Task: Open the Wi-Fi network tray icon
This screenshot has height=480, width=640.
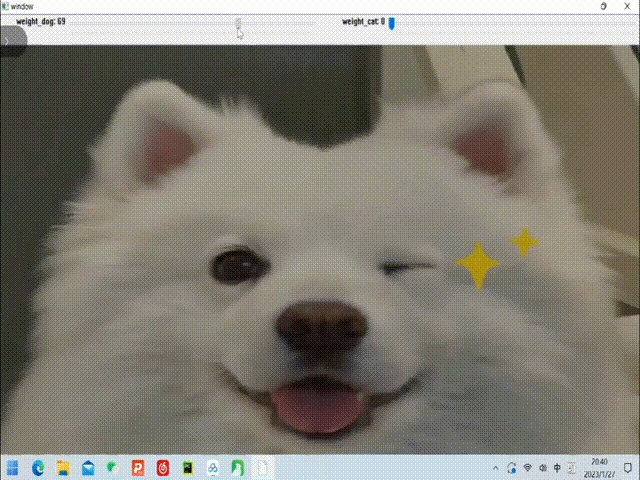Action: pos(527,468)
